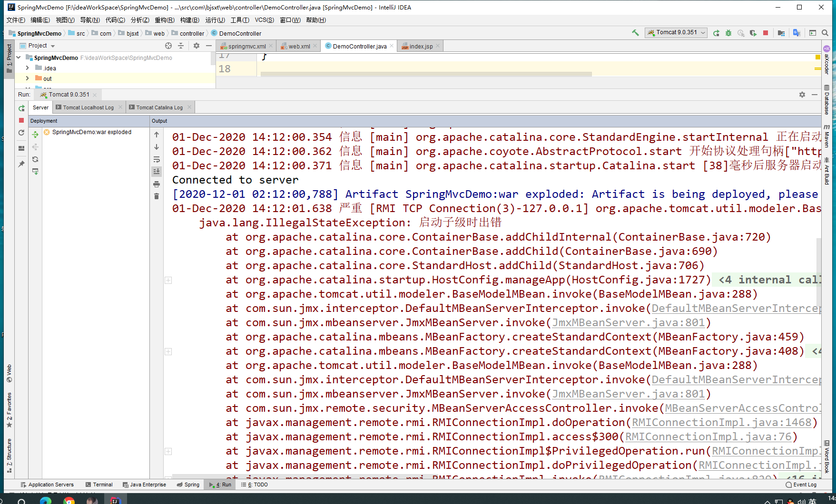Stop the server in the Run panel
The height and width of the screenshot is (504, 836).
[x=21, y=120]
